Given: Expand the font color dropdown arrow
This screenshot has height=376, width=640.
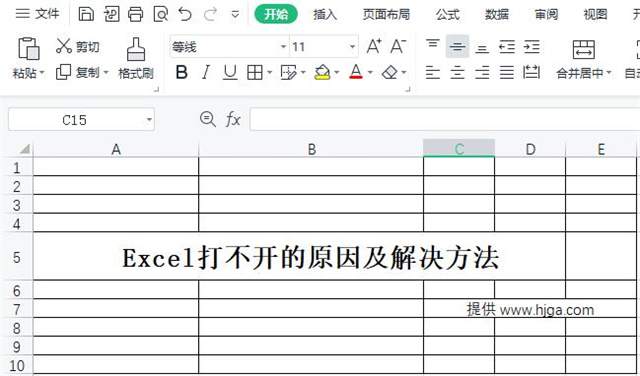Looking at the screenshot, I should [370, 73].
